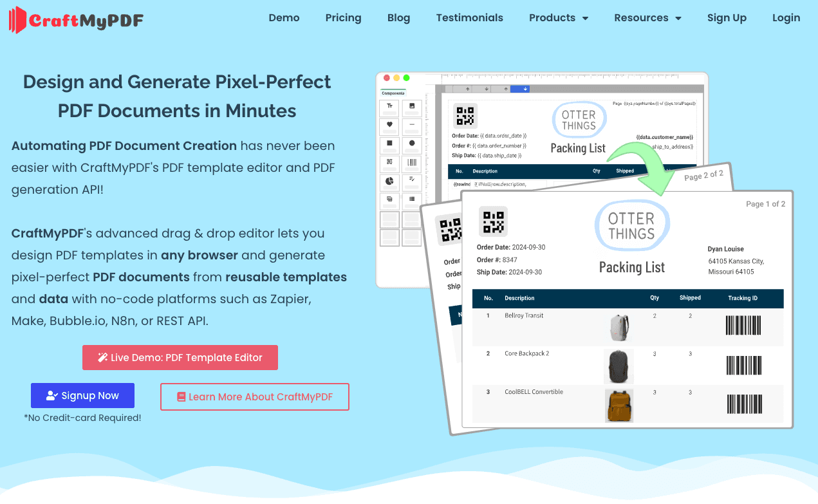Select the signature component
818x504 pixels.
point(411,180)
